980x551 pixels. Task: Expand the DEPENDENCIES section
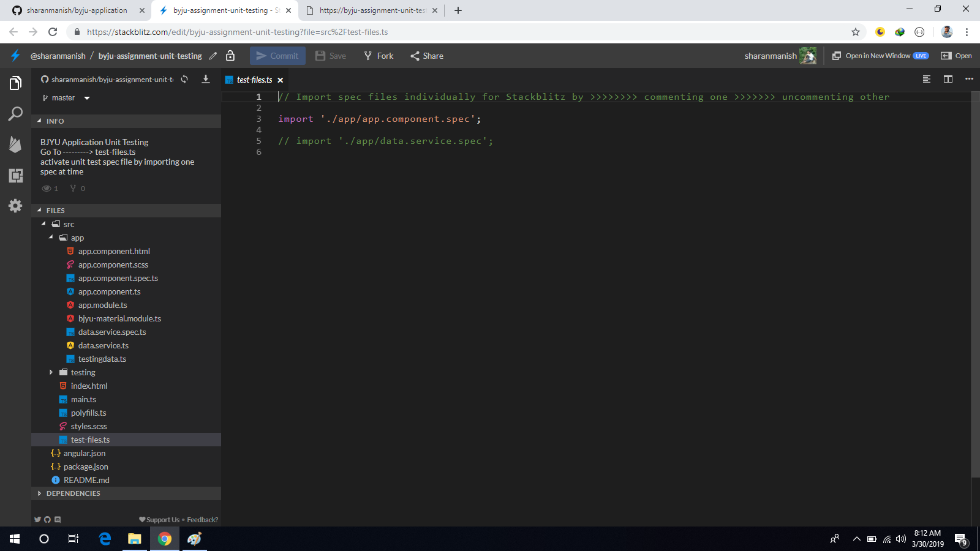(x=126, y=493)
